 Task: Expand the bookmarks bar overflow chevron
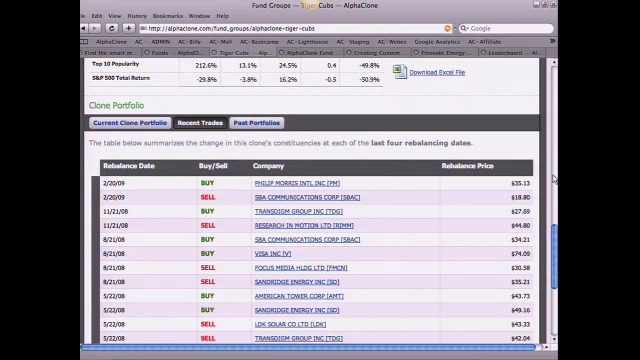point(552,41)
